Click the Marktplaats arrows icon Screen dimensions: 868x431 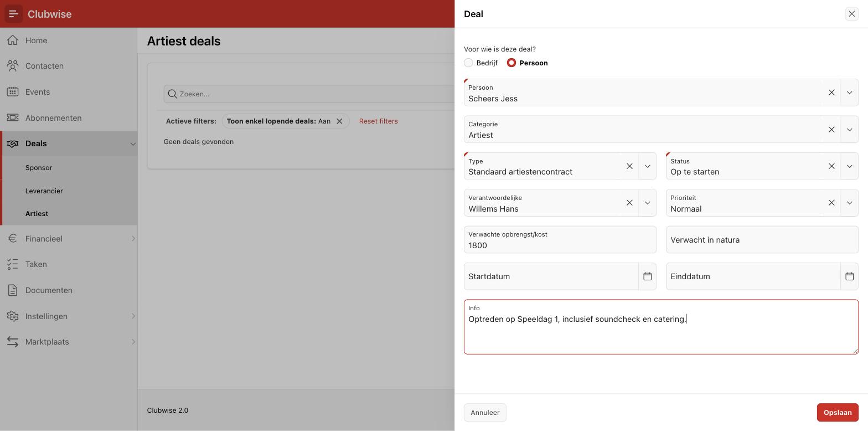tap(13, 342)
